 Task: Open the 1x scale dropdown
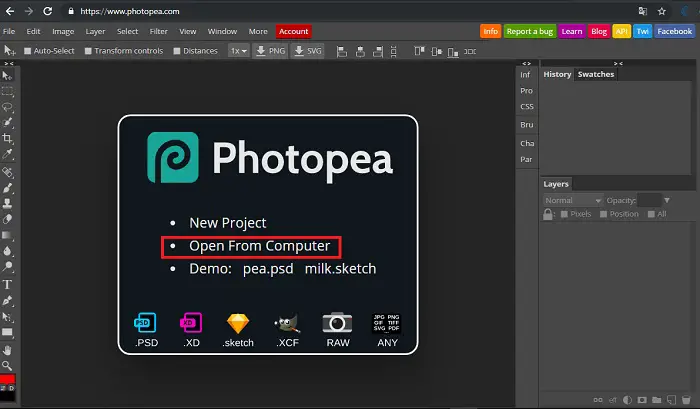pos(238,51)
